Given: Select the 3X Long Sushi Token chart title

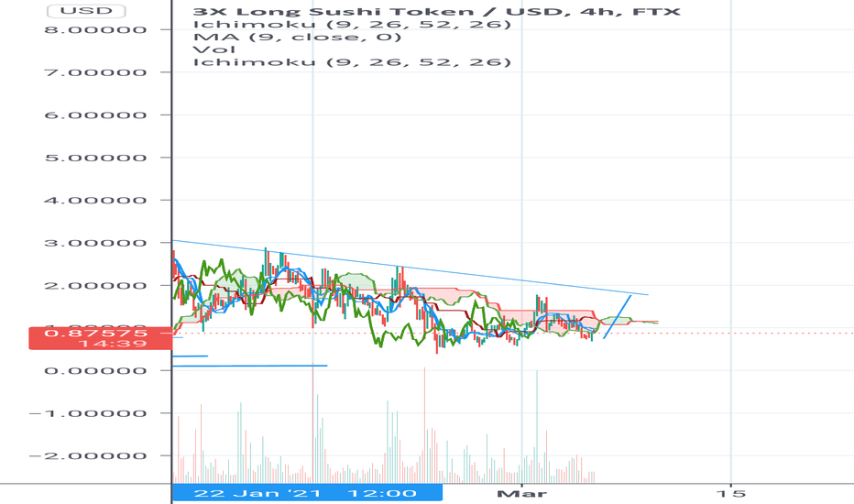Looking at the screenshot, I should (x=437, y=11).
